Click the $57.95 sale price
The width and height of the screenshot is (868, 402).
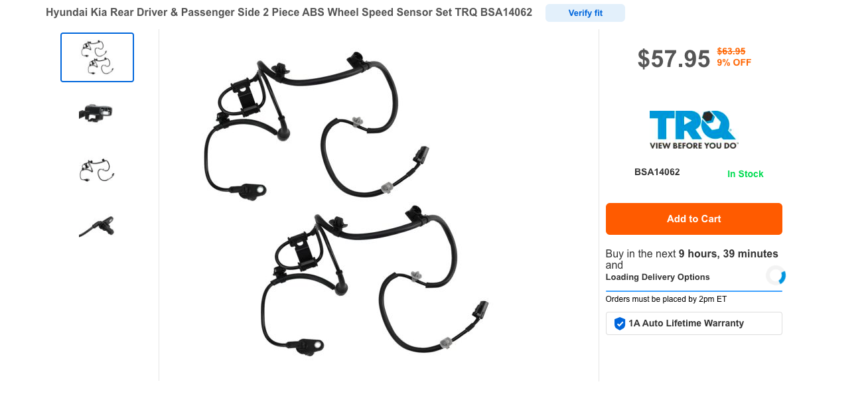click(x=674, y=59)
